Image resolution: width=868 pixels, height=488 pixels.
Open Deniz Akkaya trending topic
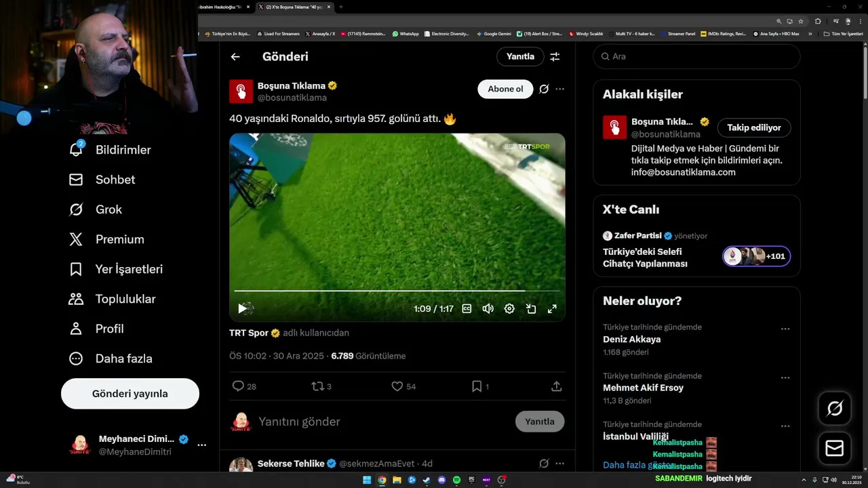tap(631, 340)
